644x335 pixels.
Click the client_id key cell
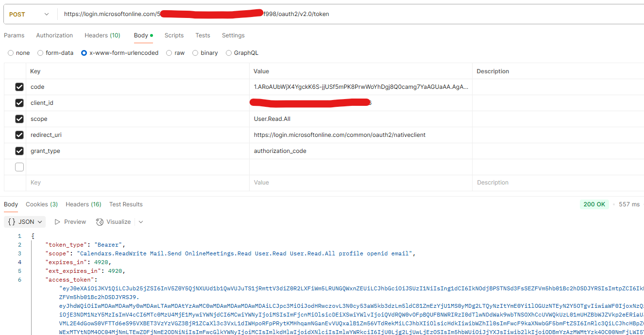click(x=137, y=103)
